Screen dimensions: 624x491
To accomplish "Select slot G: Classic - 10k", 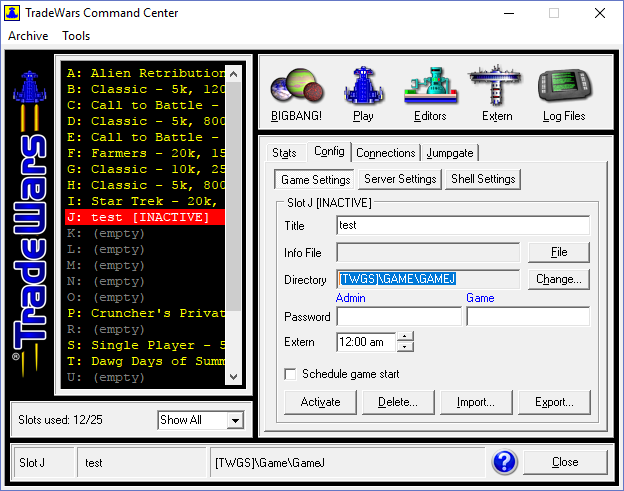I will pos(145,169).
